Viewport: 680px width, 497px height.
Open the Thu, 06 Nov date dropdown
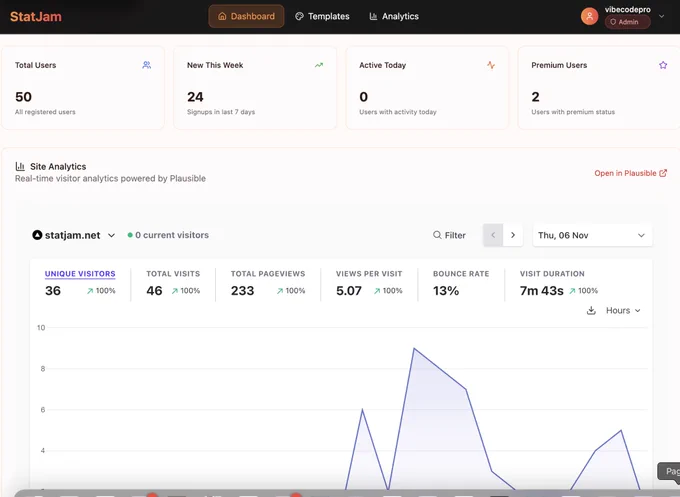tap(592, 235)
